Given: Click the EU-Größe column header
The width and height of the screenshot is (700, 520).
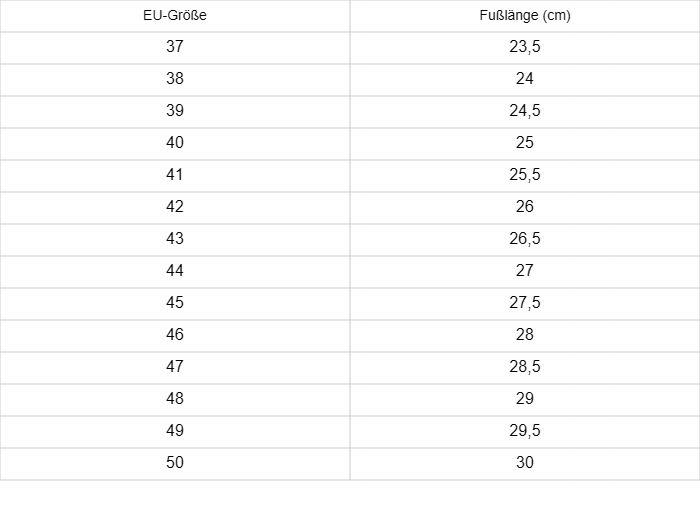Looking at the screenshot, I should pyautogui.click(x=175, y=16).
